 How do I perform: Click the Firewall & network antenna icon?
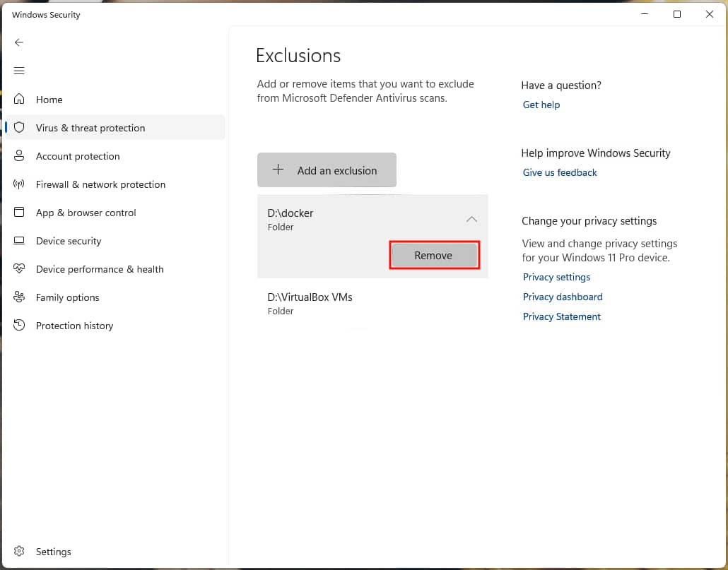coord(19,184)
